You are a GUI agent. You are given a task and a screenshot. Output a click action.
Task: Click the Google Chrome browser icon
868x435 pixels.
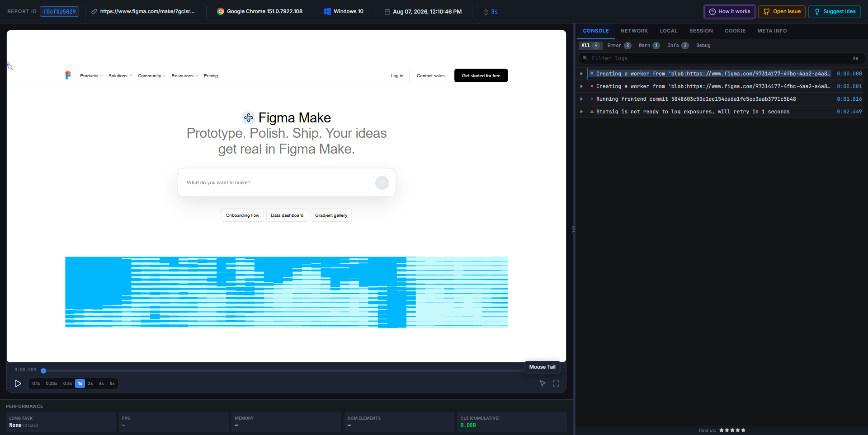point(221,11)
